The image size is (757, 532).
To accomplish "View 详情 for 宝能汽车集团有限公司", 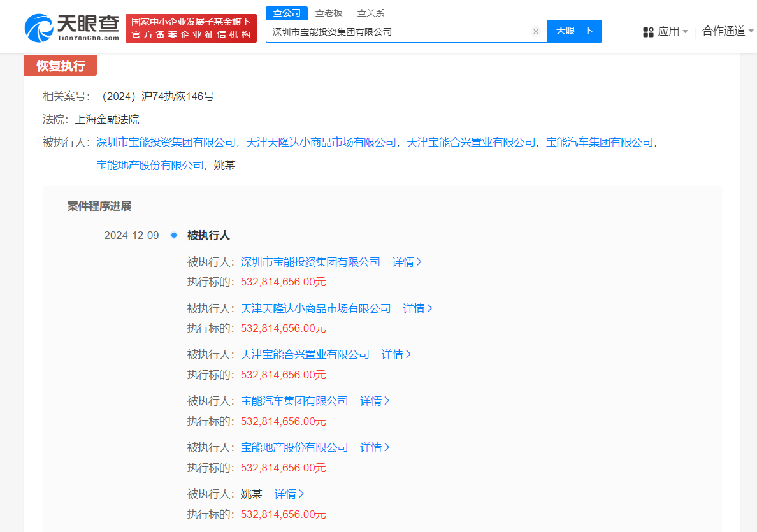I will pos(375,401).
